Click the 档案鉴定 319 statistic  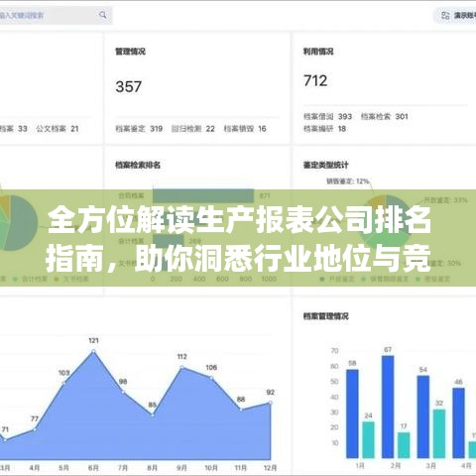[x=139, y=129]
